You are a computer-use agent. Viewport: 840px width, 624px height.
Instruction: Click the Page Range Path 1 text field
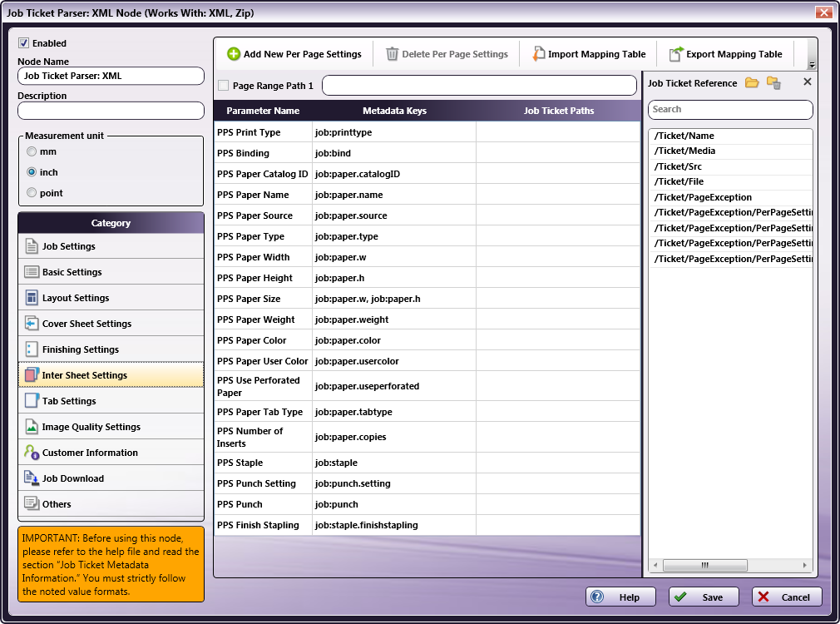479,85
